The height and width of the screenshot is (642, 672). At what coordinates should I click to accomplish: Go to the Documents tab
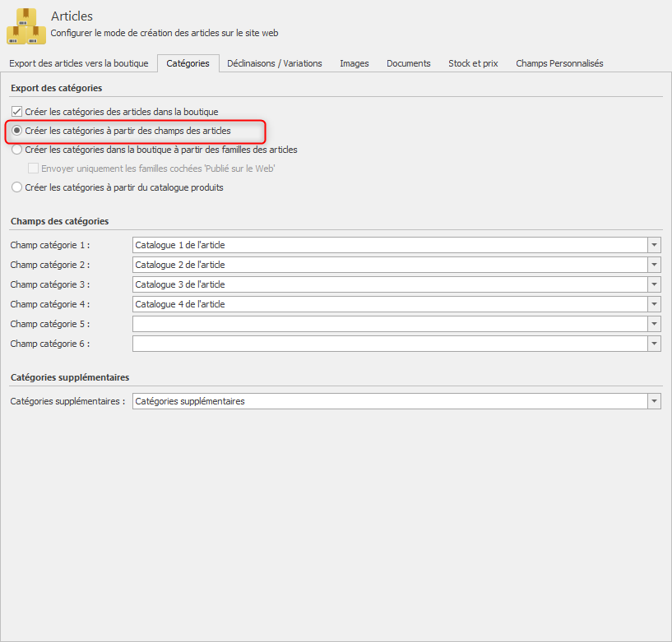coord(409,63)
